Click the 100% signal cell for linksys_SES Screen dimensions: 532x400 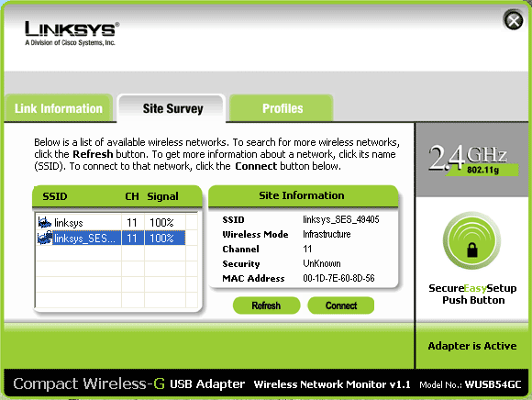[165, 238]
